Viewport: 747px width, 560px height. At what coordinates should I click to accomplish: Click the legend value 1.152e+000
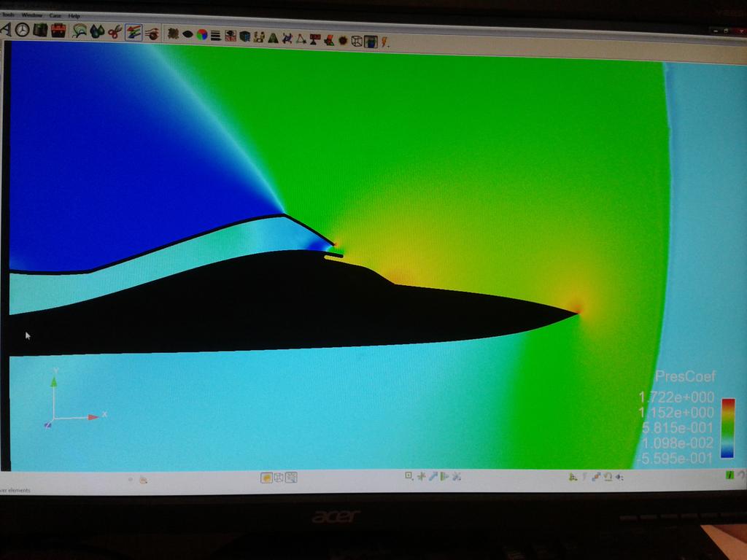pos(676,412)
